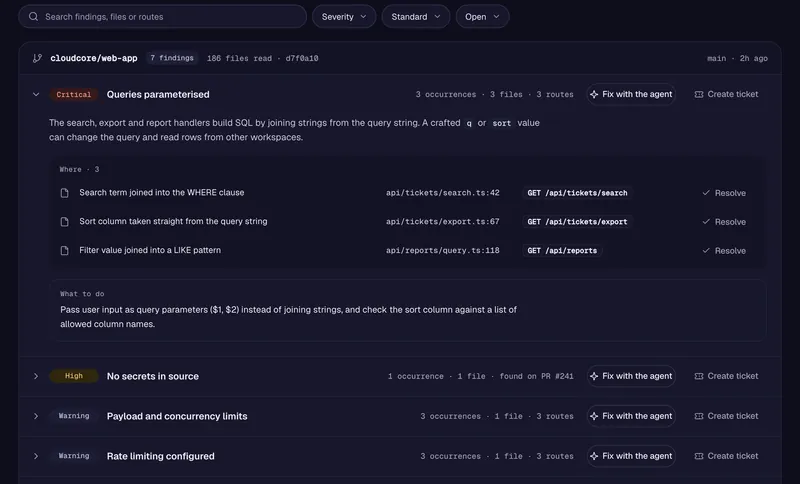Open the Open status dropdown
This screenshot has width=800, height=484.
482,16
